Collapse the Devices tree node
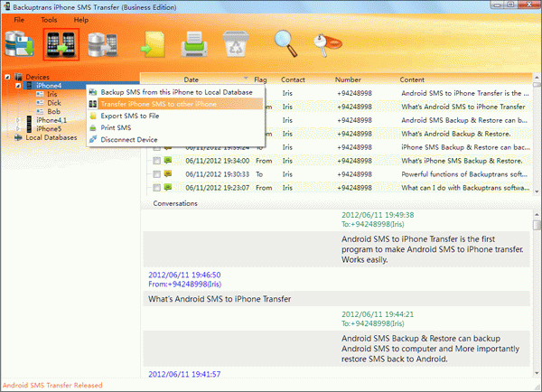542x392 pixels. click(7, 77)
